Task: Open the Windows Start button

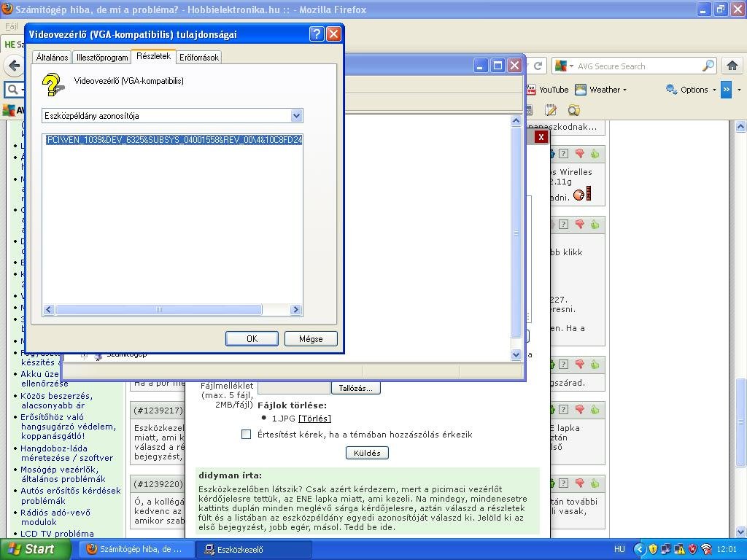Action: [35, 549]
